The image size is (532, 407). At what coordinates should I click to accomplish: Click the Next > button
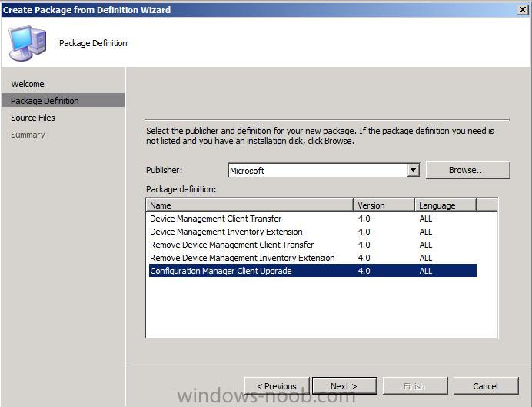point(344,386)
